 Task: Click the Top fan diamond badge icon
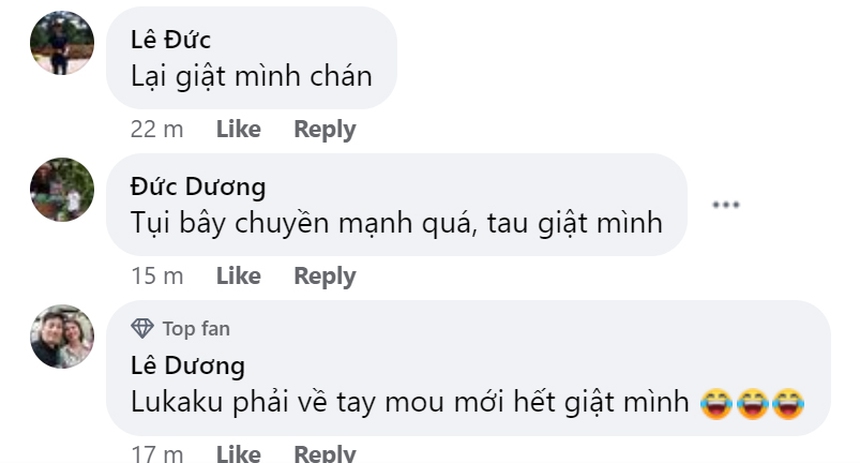click(143, 328)
